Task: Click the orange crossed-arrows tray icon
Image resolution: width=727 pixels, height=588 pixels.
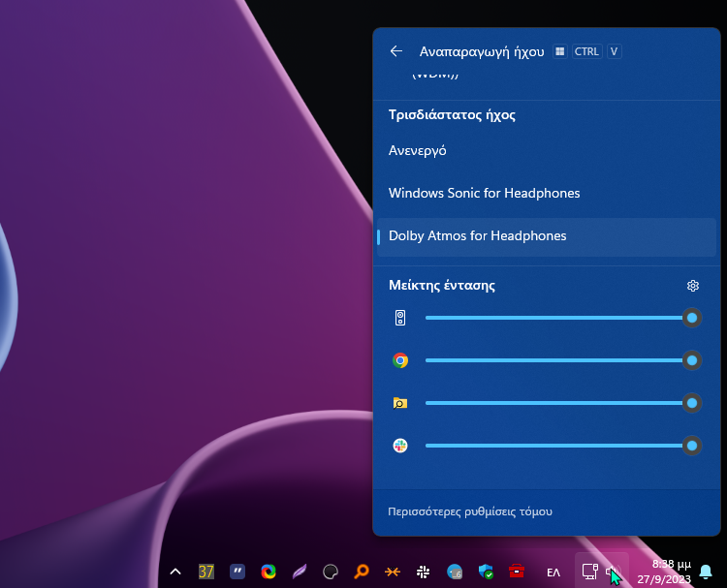Action: click(x=393, y=573)
